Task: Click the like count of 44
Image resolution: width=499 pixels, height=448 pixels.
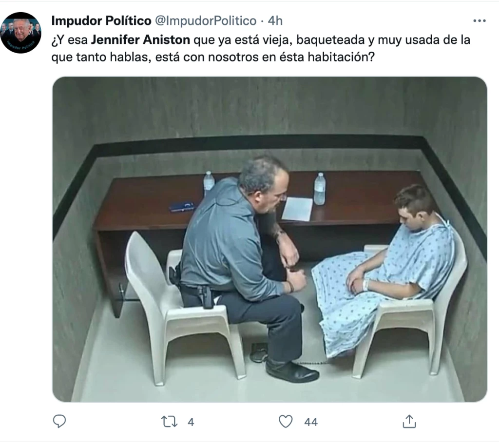Action: (x=311, y=422)
